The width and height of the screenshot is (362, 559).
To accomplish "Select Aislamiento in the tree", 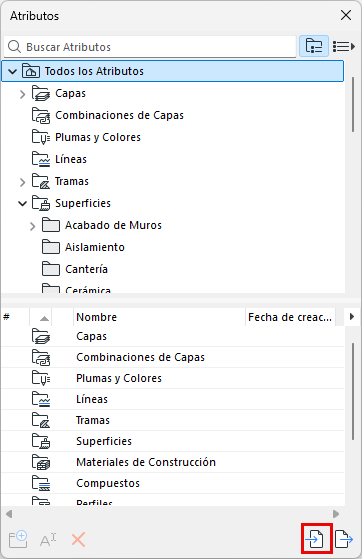I will tap(95, 247).
